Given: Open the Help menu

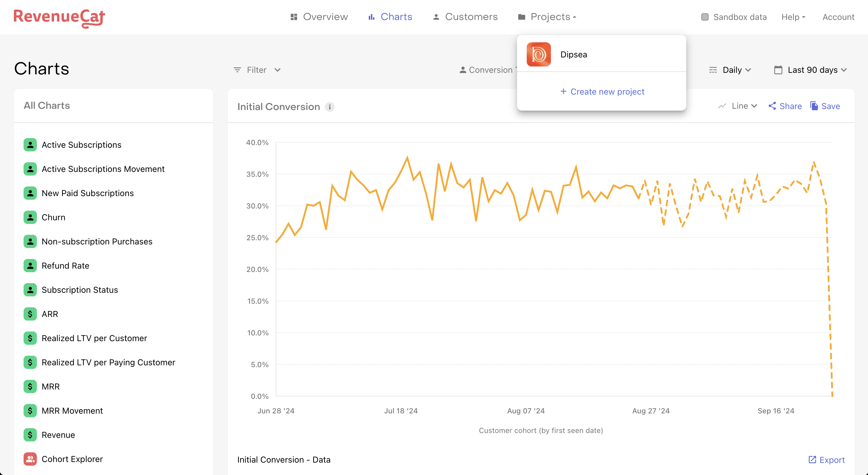Looking at the screenshot, I should [x=793, y=17].
